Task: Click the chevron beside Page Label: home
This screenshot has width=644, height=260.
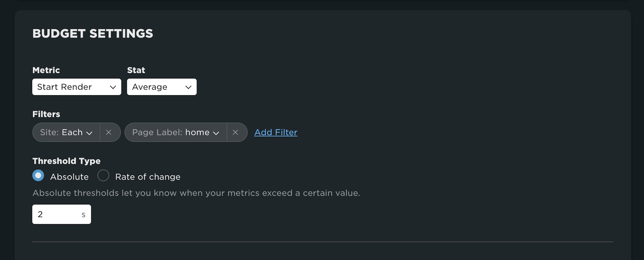Action: pos(216,133)
